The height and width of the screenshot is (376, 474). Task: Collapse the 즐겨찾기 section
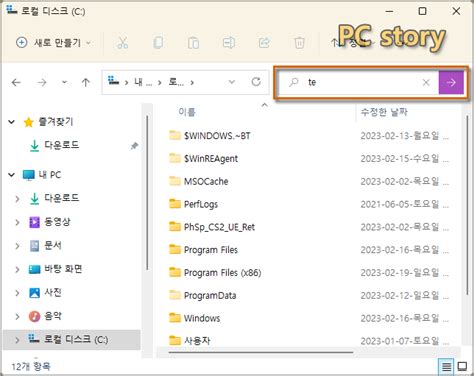pyautogui.click(x=12, y=122)
